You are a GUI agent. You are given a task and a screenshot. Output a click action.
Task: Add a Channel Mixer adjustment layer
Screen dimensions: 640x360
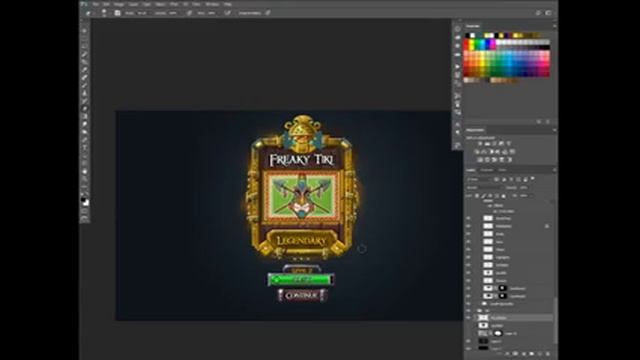coord(505,151)
